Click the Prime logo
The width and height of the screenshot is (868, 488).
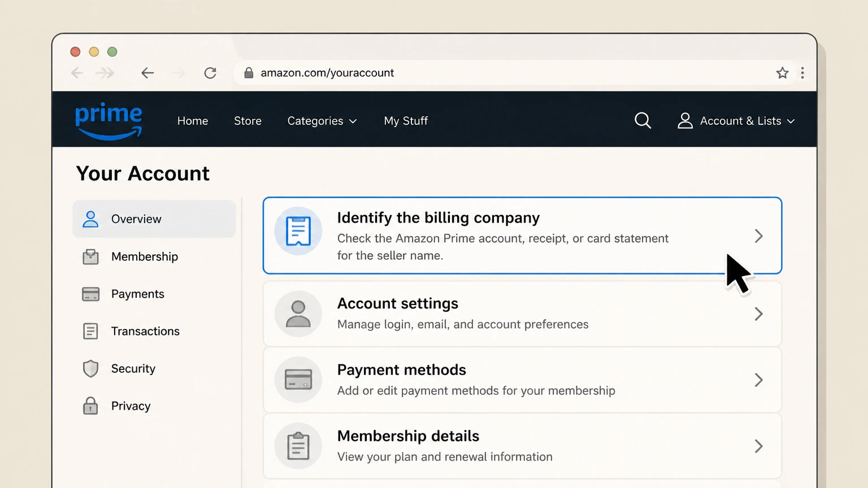point(108,120)
